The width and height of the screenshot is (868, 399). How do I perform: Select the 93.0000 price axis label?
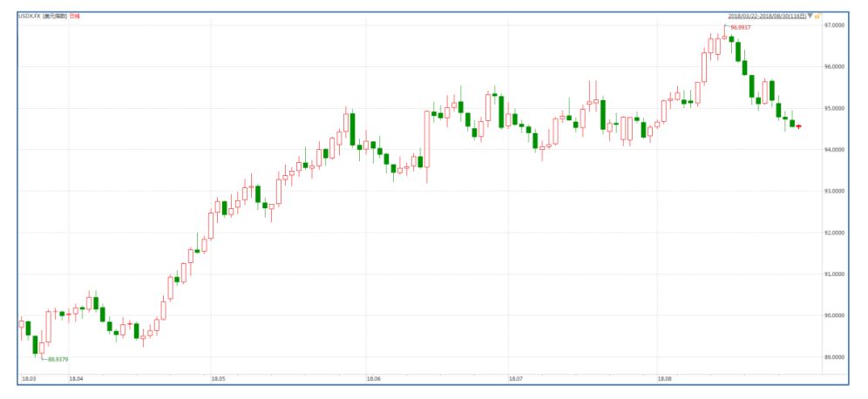tap(835, 192)
